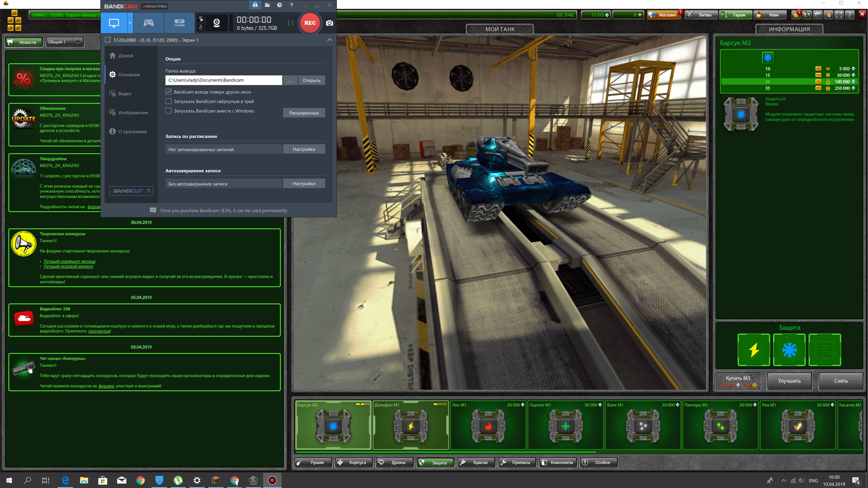The image size is (868, 488).
Task: Select screen recording mode in Bandicam
Action: tap(114, 23)
